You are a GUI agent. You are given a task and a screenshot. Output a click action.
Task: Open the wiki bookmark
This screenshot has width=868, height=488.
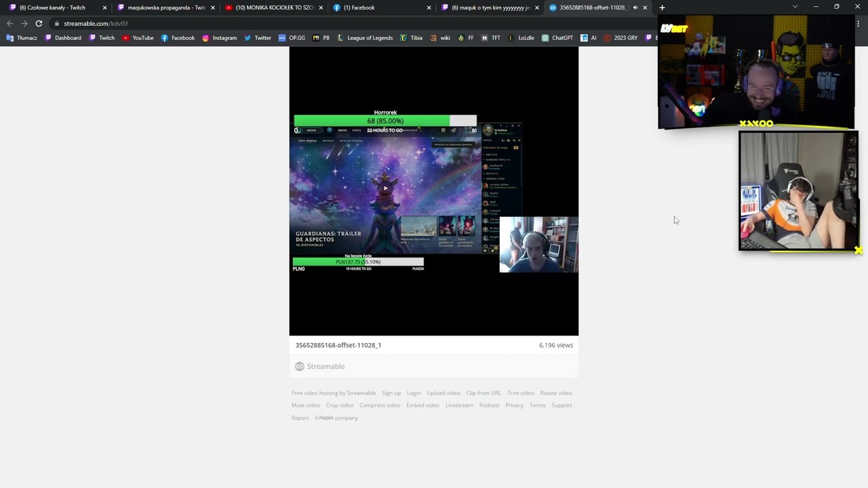tap(440, 38)
